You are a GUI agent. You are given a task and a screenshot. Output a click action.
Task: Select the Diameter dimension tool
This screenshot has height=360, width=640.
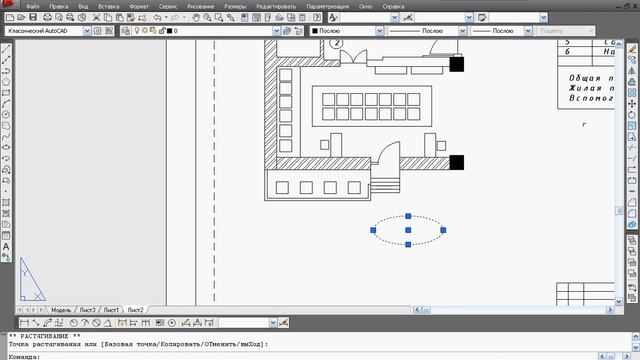tap(96, 323)
